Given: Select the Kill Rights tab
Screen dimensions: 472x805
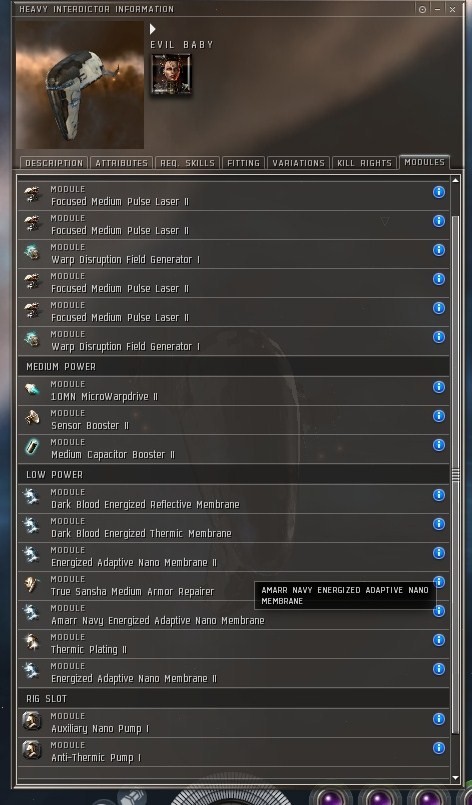Looking at the screenshot, I should (x=364, y=163).
